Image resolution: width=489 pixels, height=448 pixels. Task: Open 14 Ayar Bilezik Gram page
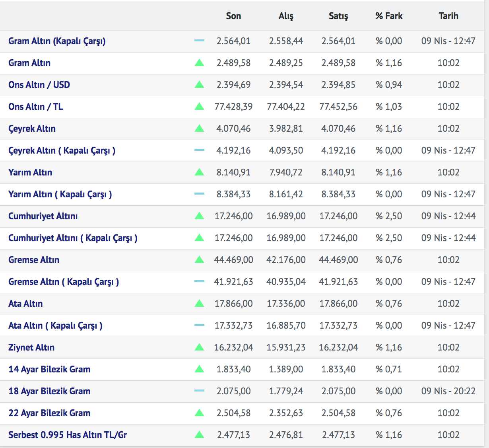(x=49, y=369)
